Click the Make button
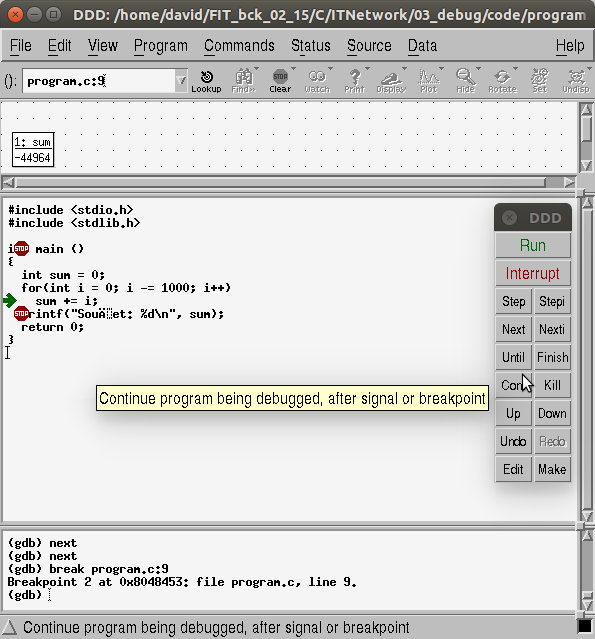This screenshot has width=595, height=639. (552, 469)
